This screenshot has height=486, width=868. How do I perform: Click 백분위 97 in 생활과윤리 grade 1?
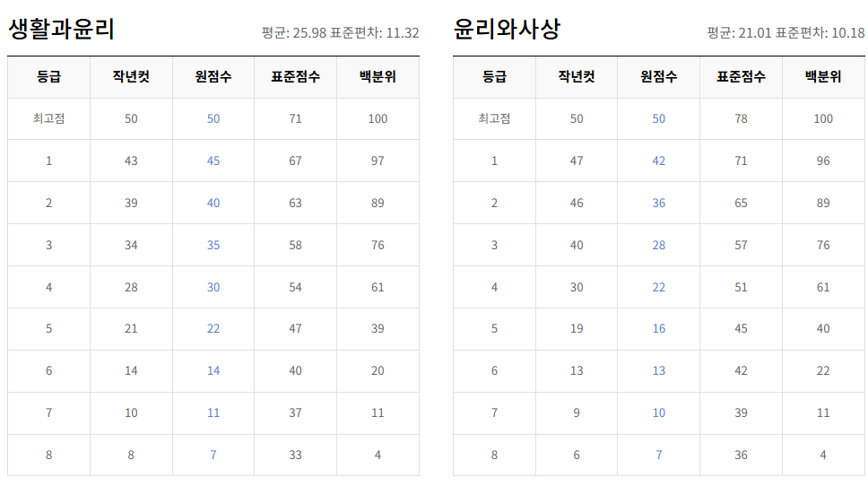coord(378,161)
